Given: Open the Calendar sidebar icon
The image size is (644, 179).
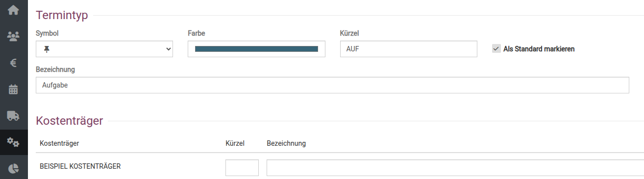Looking at the screenshot, I should pos(14,89).
